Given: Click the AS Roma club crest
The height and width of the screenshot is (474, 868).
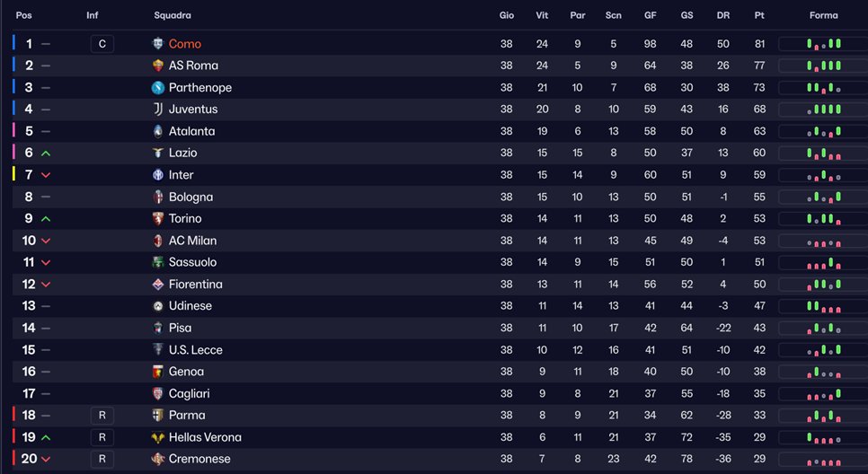Looking at the screenshot, I should click(158, 66).
